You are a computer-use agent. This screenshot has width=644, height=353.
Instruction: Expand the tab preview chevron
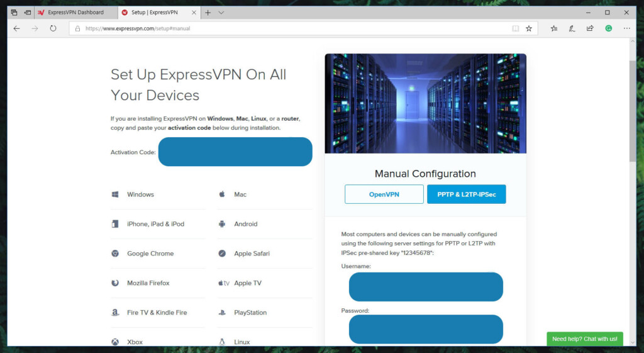(221, 13)
